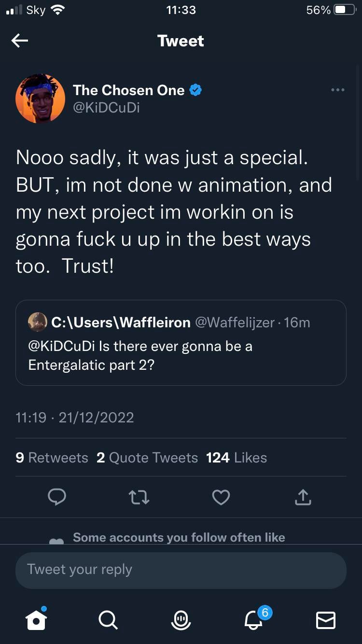
Task: Open the three-dot more options menu
Action: 337,90
